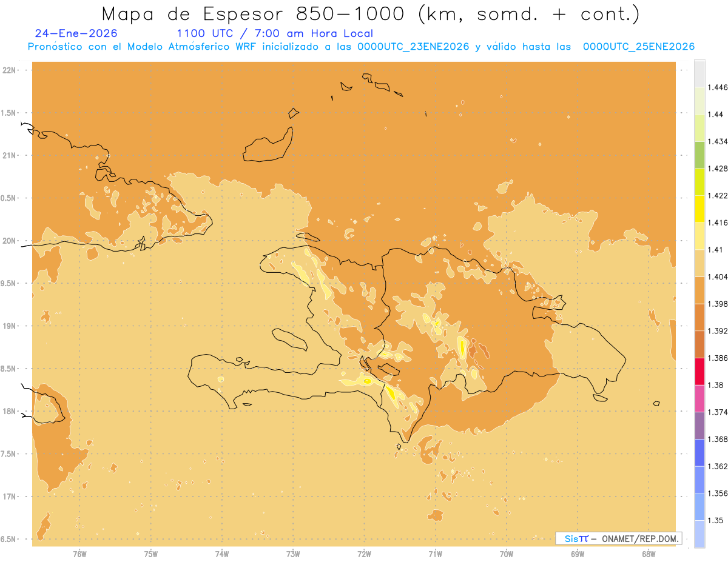Image resolution: width=728 pixels, height=562 pixels.
Task: Pick the red legend band between 1.38 and 1.386
Action: pos(699,371)
